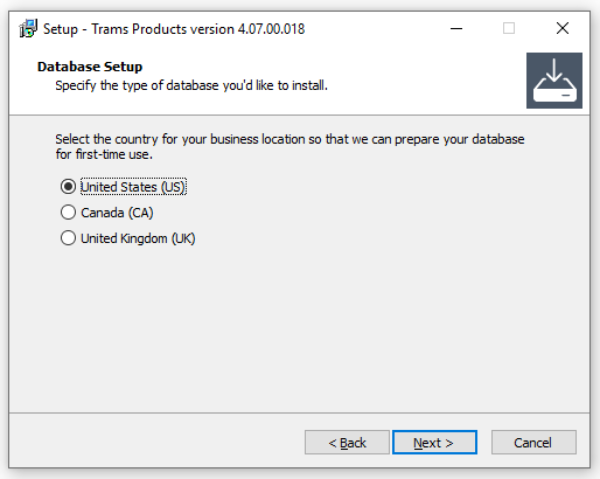Click the "Specify the type of database" subtitle
Viewport: 600px width, 479px height.
(190, 85)
